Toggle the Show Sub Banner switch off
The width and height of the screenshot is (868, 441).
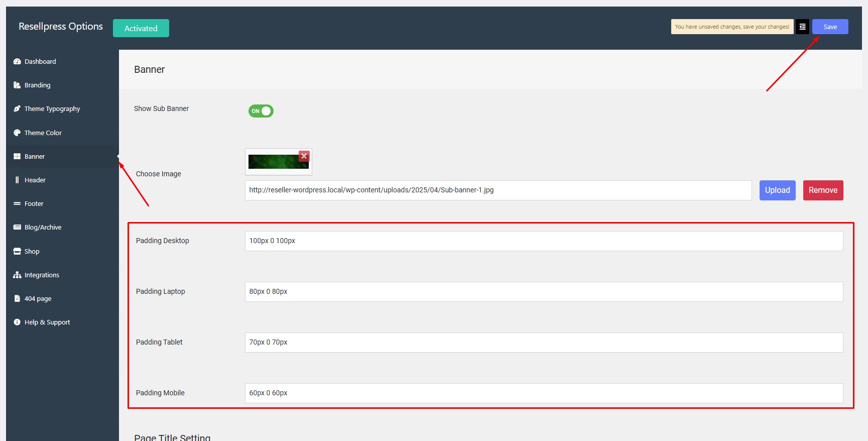[x=261, y=111]
